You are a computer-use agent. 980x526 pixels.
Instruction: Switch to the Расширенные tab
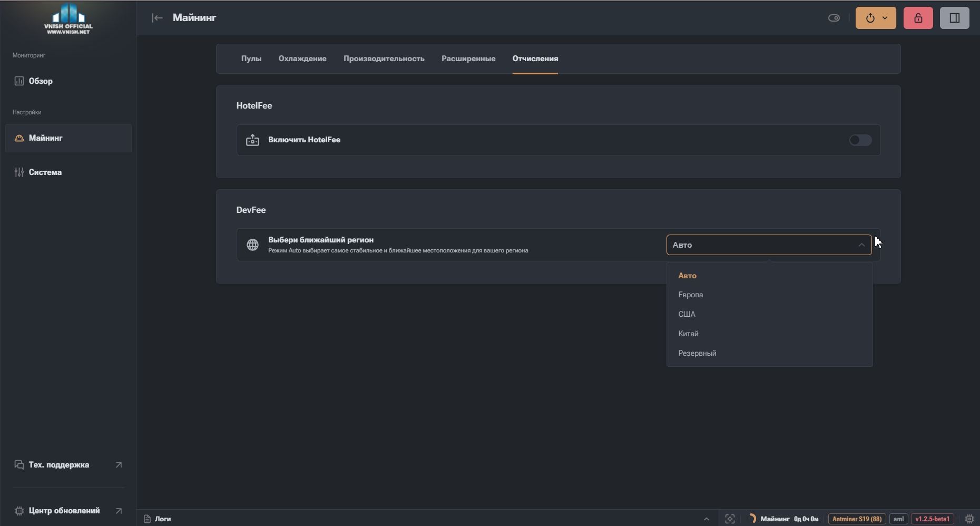[468, 59]
